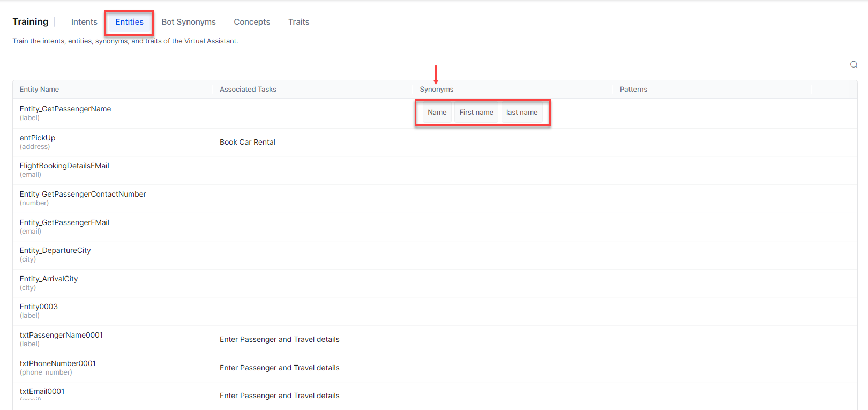Select the Entity_ArrivalCity entity
The image size is (868, 410).
click(49, 279)
